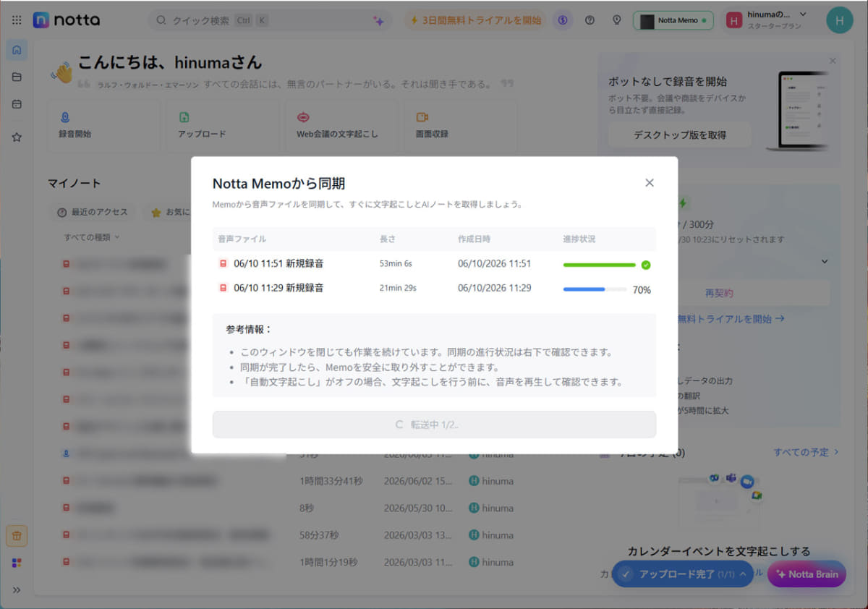The image size is (868, 609).
Task: Click the Web会議の文字起こし card
Action: tap(341, 126)
